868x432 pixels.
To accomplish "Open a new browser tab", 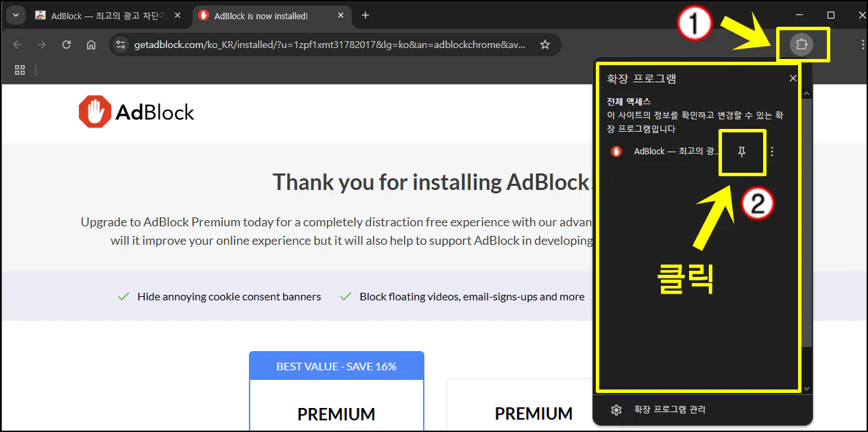I will coord(365,16).
